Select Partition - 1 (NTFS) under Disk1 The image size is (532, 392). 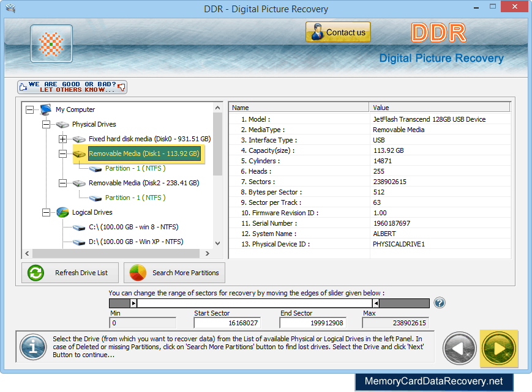point(135,168)
